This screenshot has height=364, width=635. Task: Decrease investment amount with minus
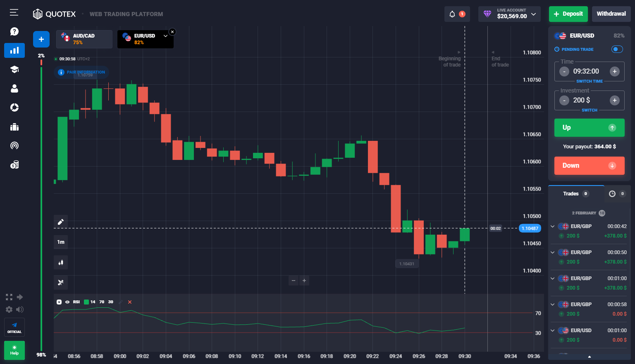click(x=564, y=100)
